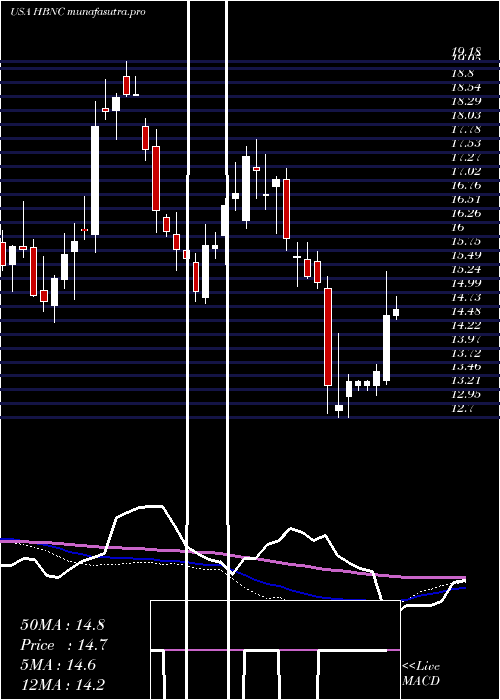Click the long red candle dropping to 13.21
Screen dimensions: 500x700
(328, 337)
